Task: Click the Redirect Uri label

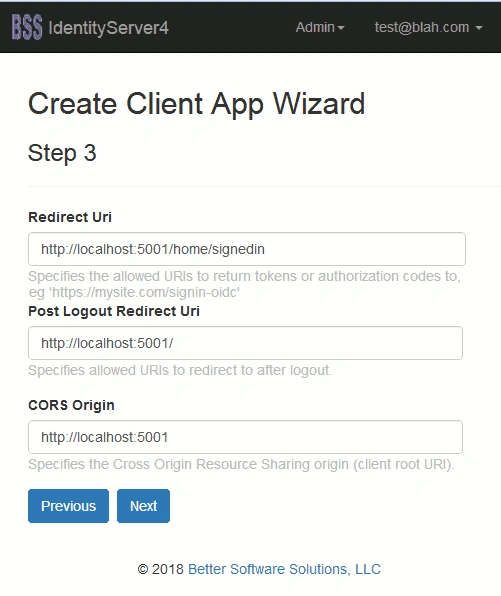Action: coord(70,217)
